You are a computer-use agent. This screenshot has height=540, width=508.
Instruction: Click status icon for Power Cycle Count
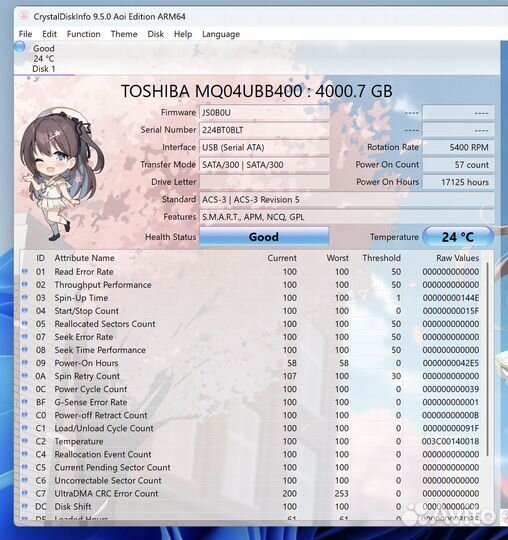24,389
